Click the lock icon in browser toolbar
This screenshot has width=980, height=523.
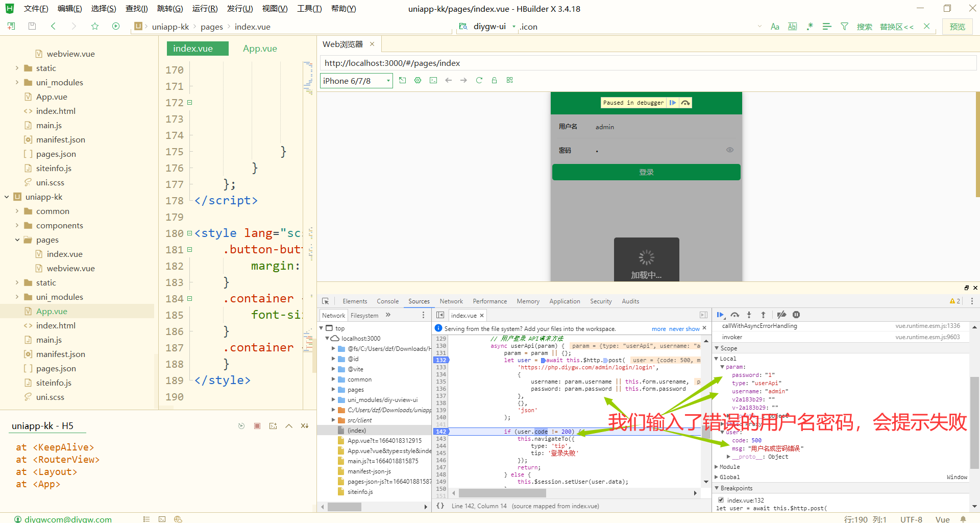pyautogui.click(x=494, y=80)
